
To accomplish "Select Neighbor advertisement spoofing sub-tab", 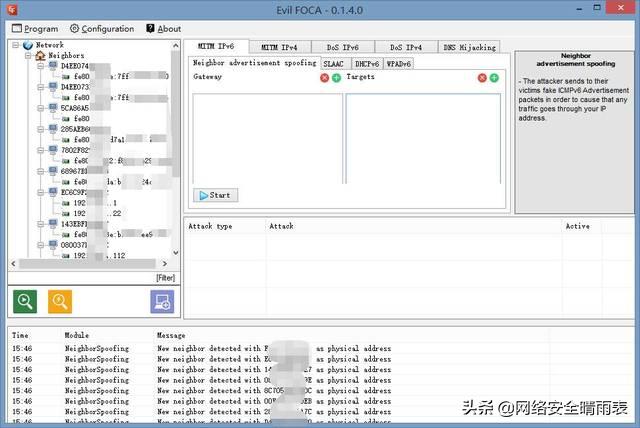I will 254,63.
